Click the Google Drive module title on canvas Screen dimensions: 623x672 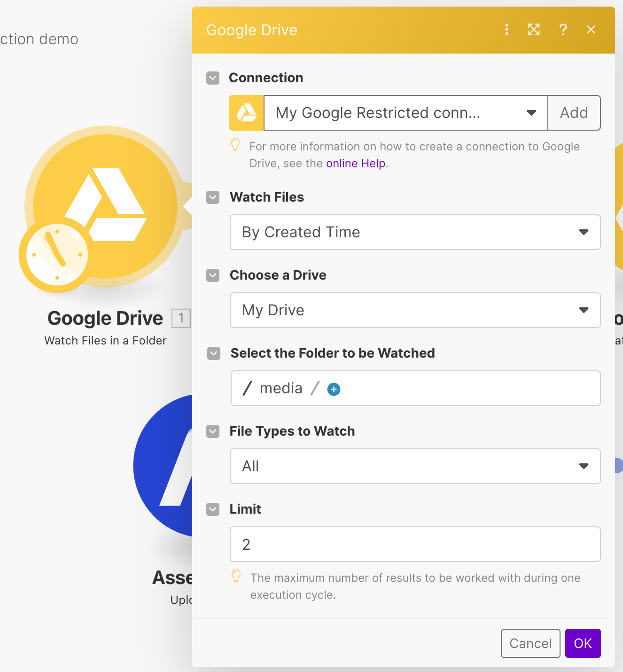(105, 318)
